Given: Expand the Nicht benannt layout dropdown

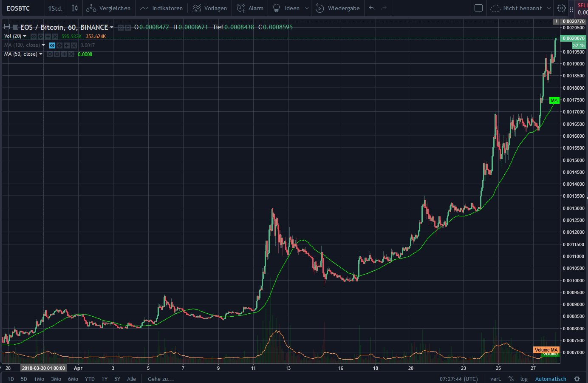Looking at the screenshot, I should (549, 8).
